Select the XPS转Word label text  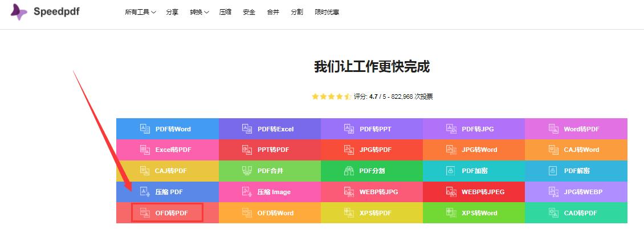(479, 213)
